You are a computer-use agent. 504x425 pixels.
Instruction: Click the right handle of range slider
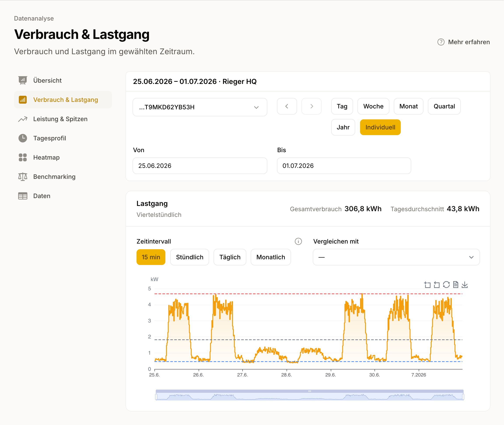[x=463, y=397]
